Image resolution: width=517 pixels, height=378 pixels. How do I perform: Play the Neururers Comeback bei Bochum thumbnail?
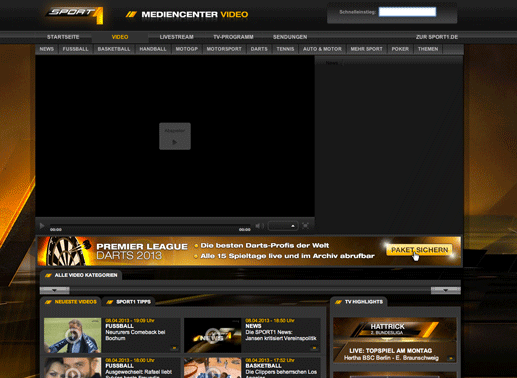[72, 335]
